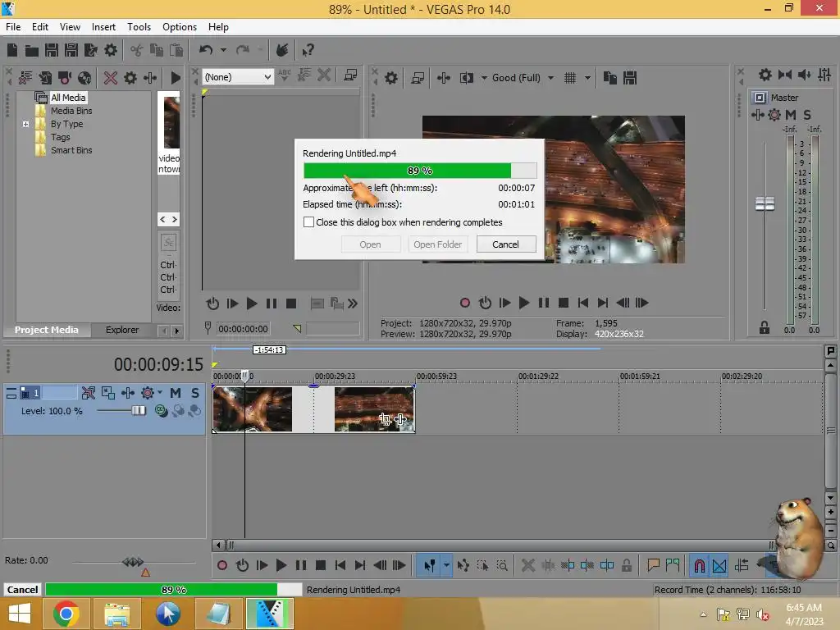Open the Overlays grid dropdown arrow
Screen dimensions: 840x630
(x=587, y=78)
